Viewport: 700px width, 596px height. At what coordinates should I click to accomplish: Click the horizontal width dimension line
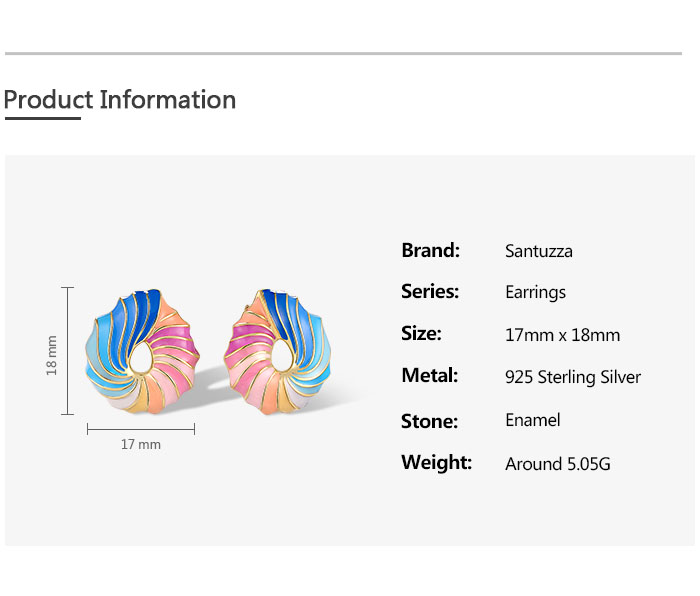(x=141, y=429)
